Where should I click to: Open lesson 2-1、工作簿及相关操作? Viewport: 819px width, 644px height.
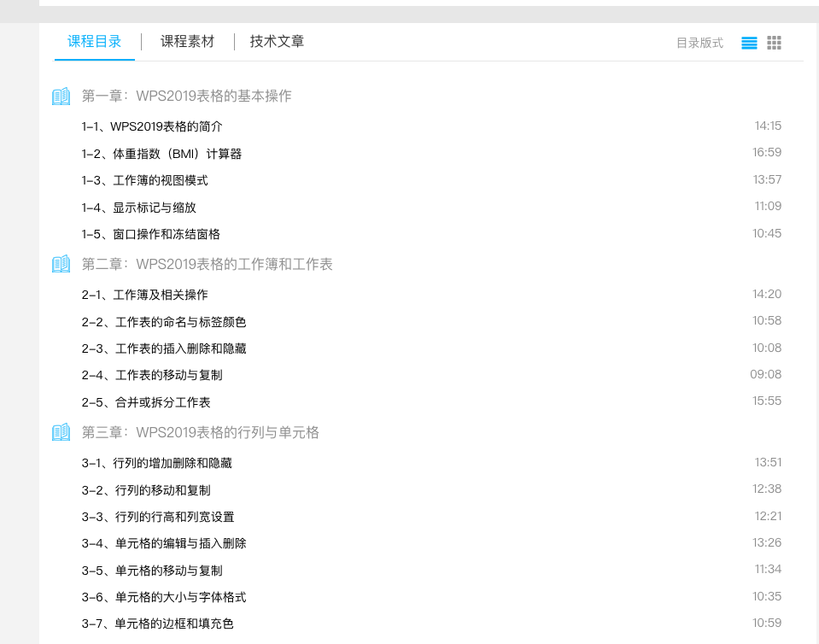144,295
